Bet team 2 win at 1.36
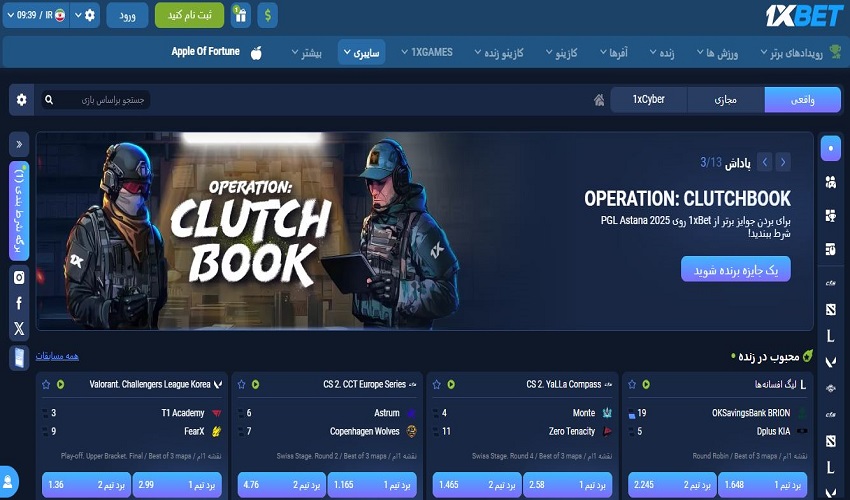 (x=87, y=485)
